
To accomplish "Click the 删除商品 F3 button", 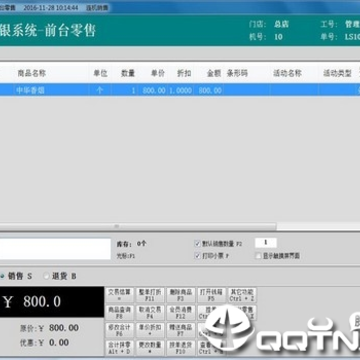I will 181,295.
